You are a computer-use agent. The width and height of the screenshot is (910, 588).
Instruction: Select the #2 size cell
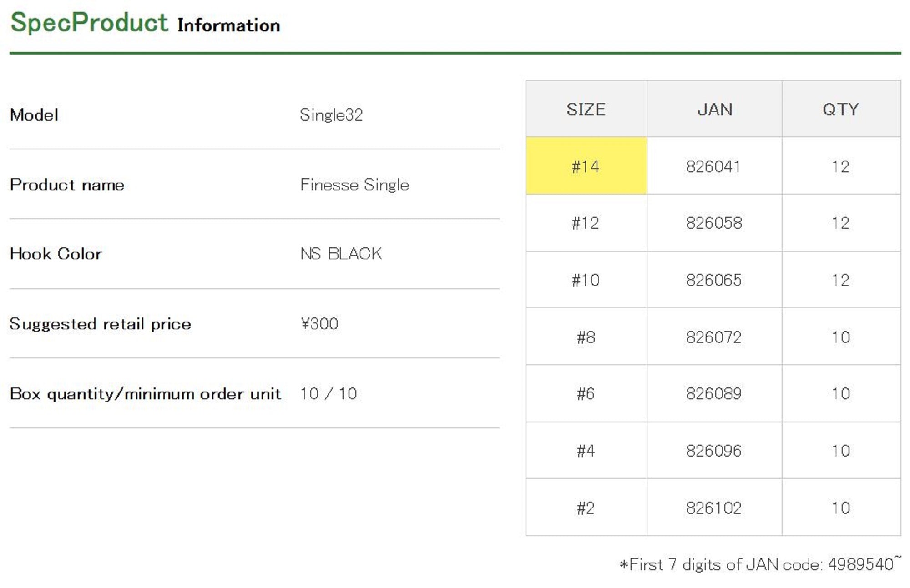(x=586, y=508)
